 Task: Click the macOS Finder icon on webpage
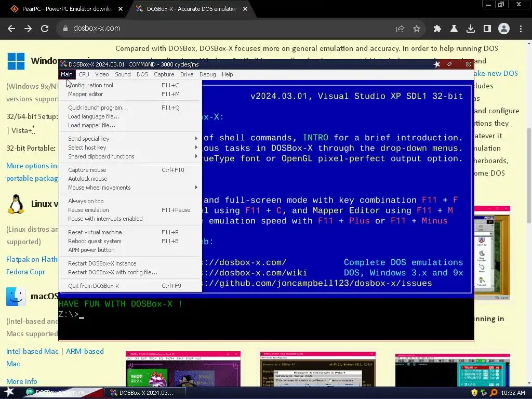coord(16,297)
